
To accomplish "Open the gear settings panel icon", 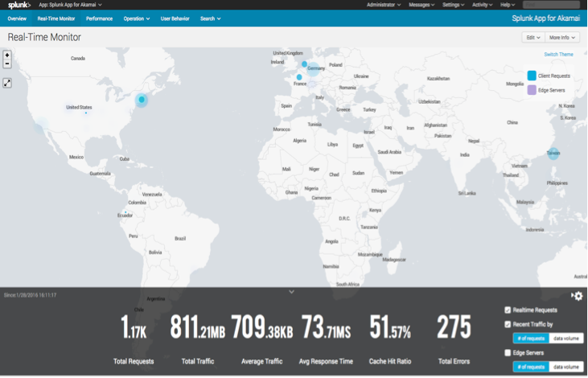I will (577, 296).
